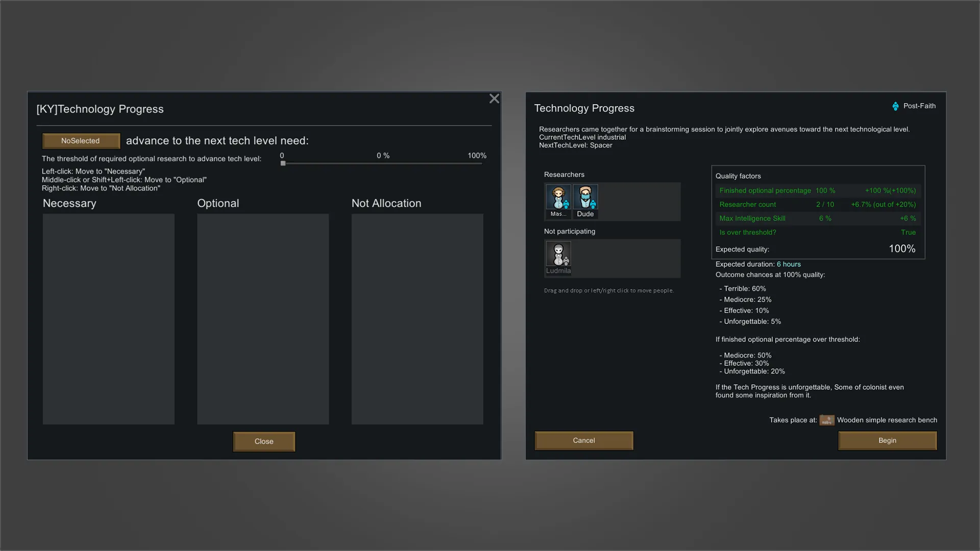This screenshot has height=551, width=980.
Task: Click the Wooden simple research bench icon
Action: click(826, 420)
